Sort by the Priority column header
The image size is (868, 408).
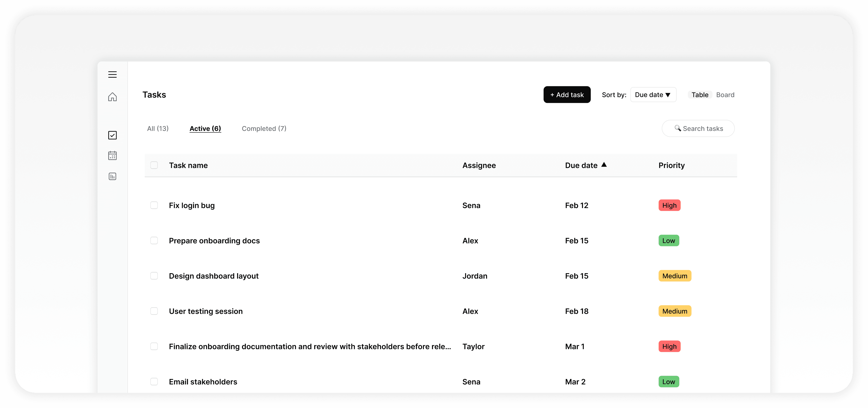[x=671, y=165]
